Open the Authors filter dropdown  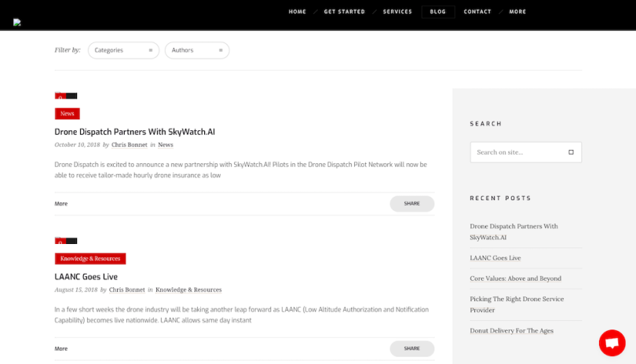197,50
